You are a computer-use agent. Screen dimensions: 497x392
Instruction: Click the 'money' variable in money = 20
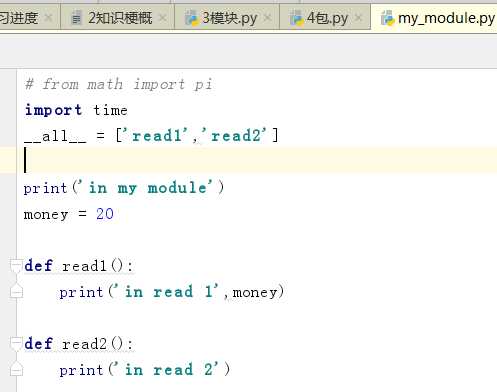[46, 214]
